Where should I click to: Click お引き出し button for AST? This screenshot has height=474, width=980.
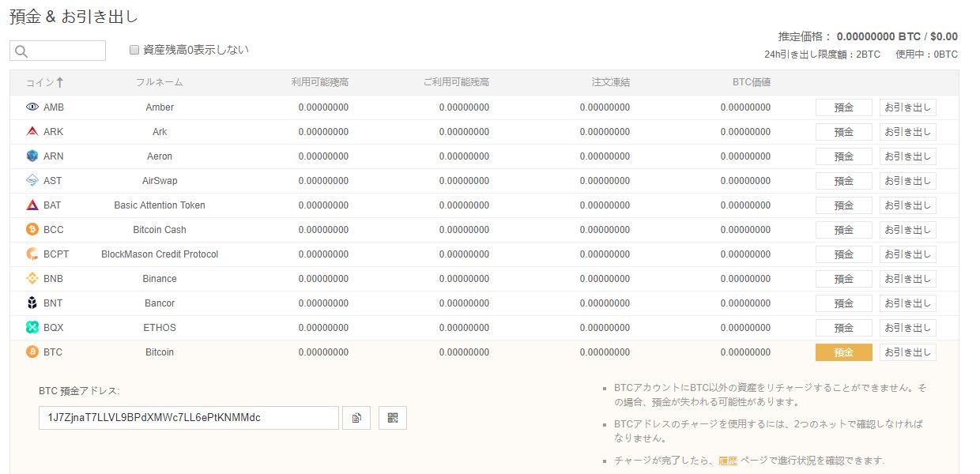tap(908, 181)
